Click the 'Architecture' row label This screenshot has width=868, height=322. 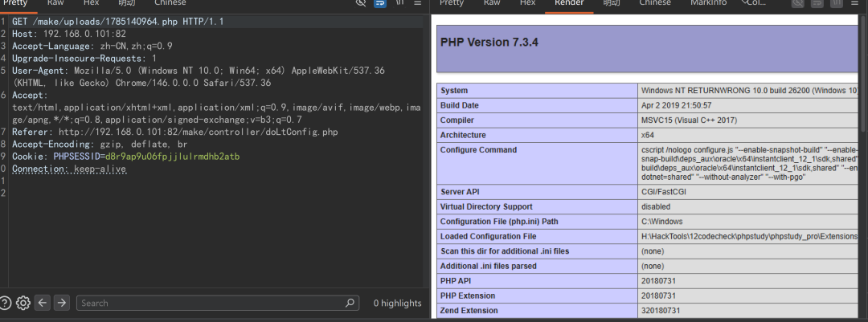(x=463, y=134)
